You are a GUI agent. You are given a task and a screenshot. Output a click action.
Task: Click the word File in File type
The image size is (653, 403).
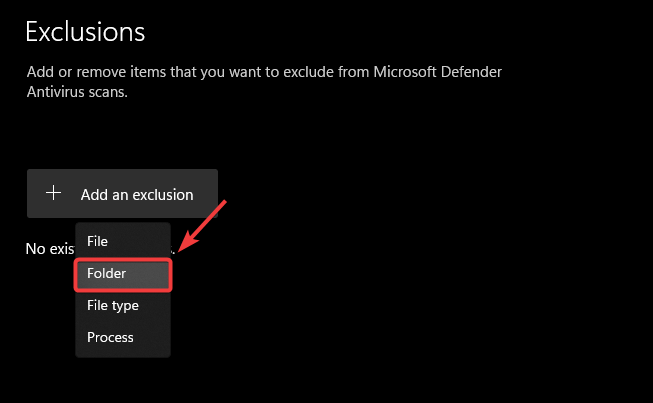pyautogui.click(x=97, y=305)
